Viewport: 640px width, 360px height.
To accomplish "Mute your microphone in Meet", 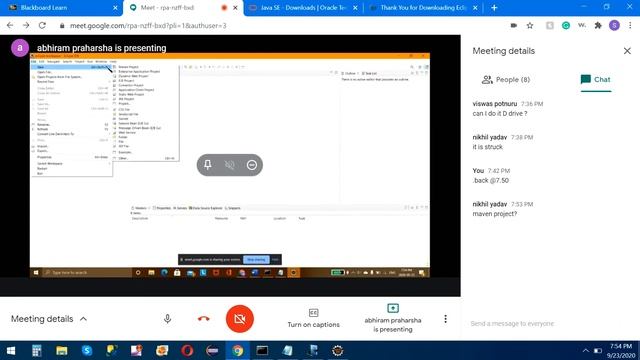I will coord(167,319).
